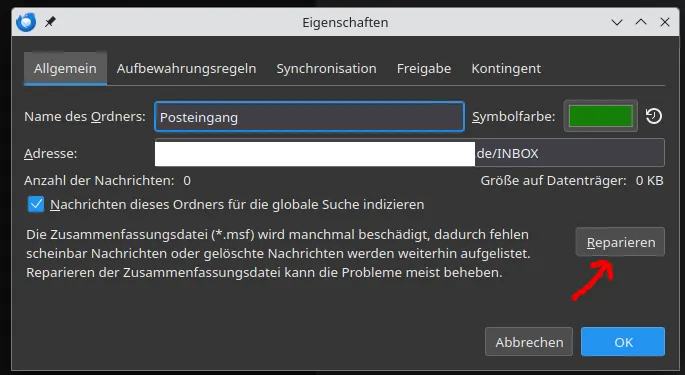Click the 'Name des Ordners' label
685x375 pixels.
point(85,117)
